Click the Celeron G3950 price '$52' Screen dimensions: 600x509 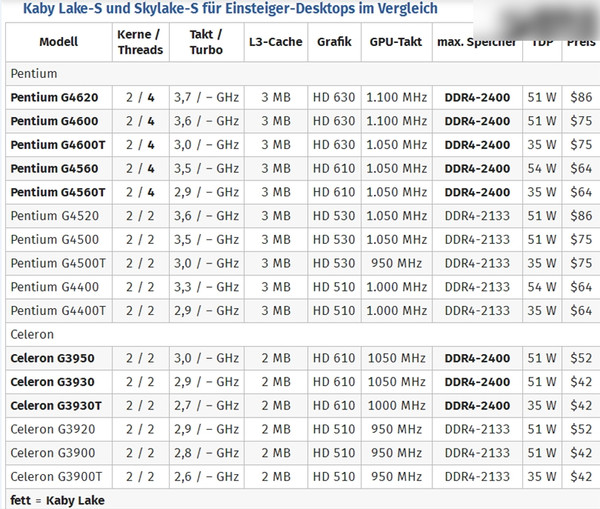[581, 358]
